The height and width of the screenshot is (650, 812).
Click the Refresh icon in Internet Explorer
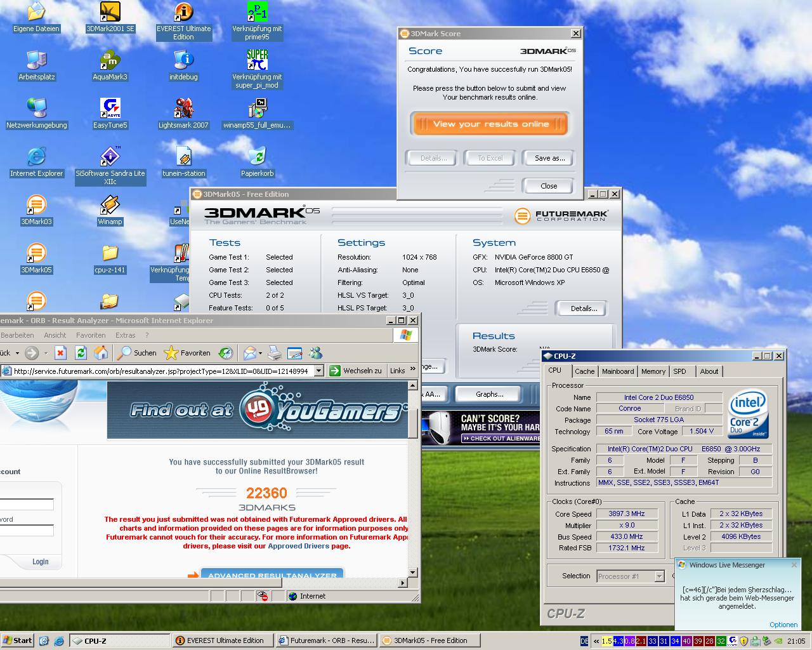[x=81, y=353]
